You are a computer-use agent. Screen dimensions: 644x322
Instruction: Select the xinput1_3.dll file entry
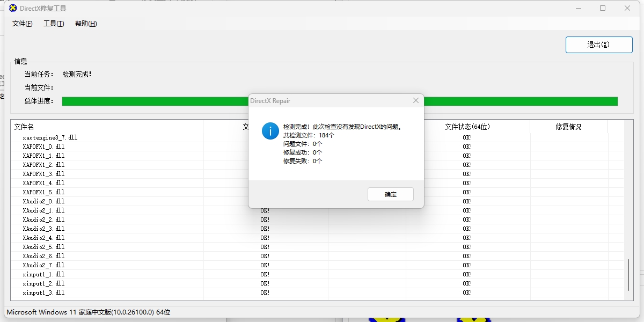(x=43, y=292)
